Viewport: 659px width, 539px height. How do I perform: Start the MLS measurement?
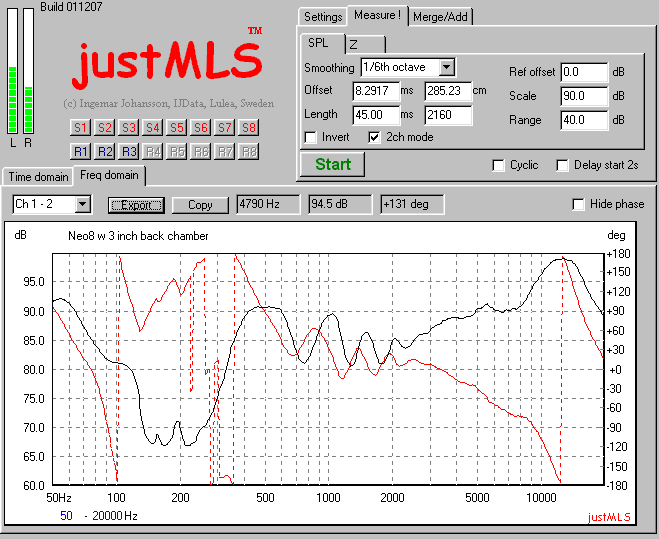click(332, 164)
